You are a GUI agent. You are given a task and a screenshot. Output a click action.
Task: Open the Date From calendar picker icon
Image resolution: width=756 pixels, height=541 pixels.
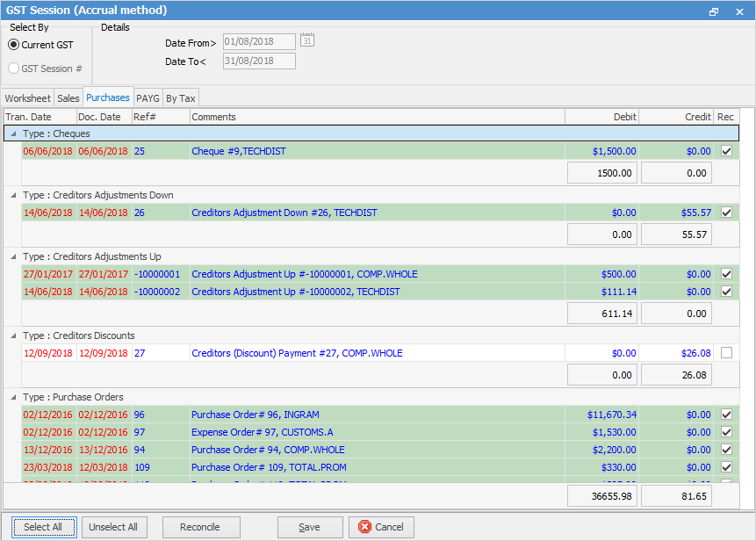307,40
